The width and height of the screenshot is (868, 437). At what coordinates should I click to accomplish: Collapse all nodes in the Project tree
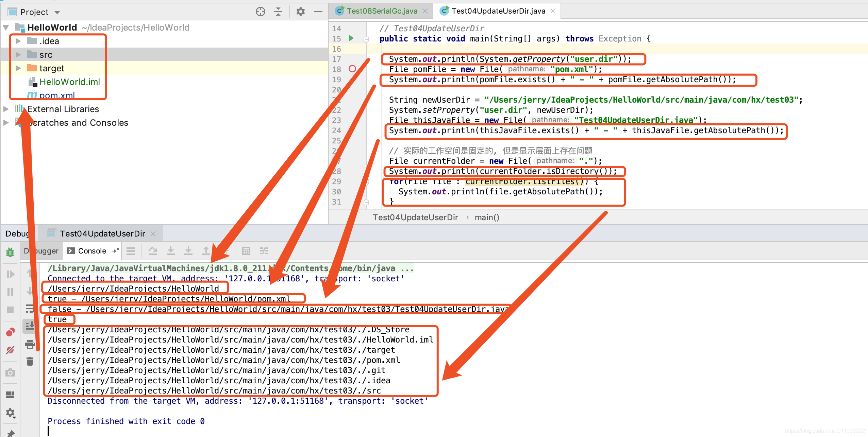[278, 11]
